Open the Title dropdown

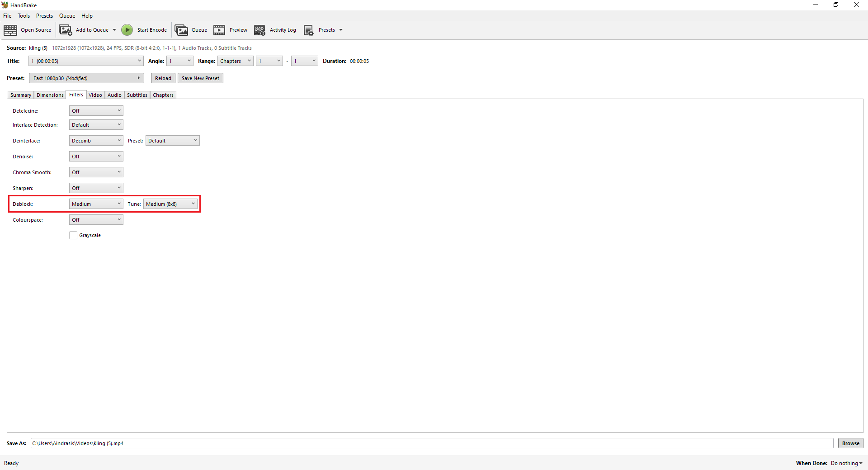coord(86,61)
